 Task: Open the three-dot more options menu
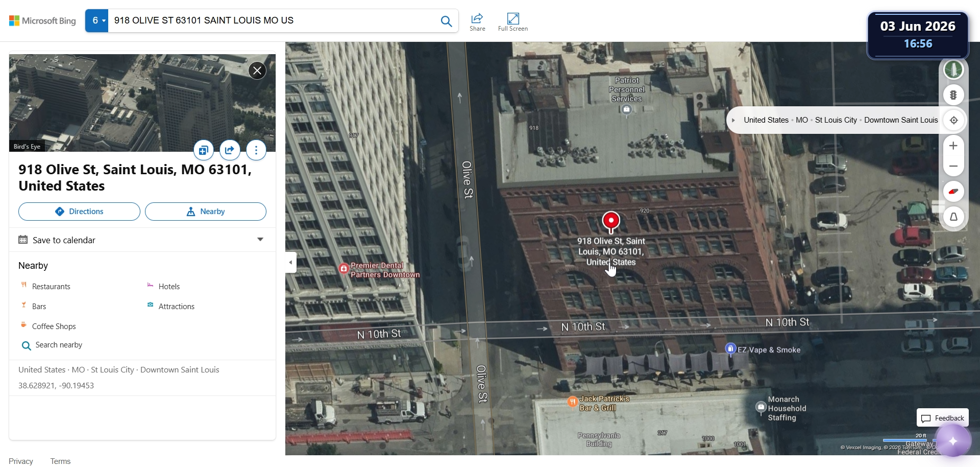pos(256,150)
